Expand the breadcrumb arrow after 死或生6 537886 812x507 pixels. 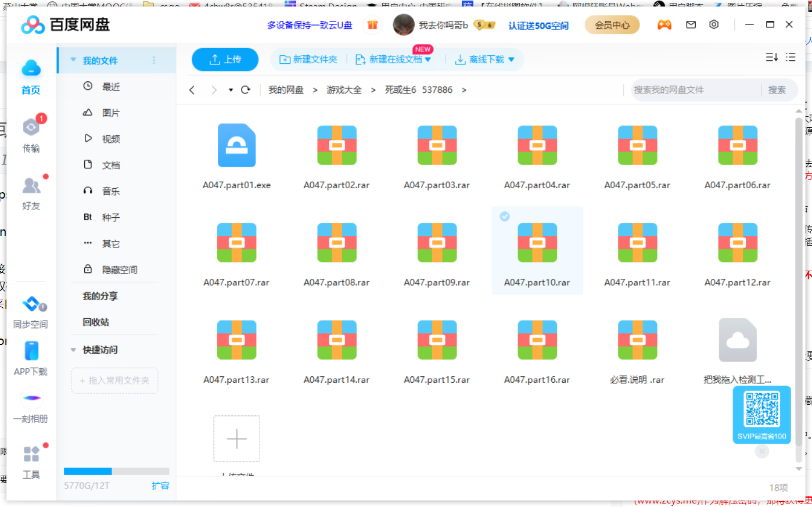point(464,90)
